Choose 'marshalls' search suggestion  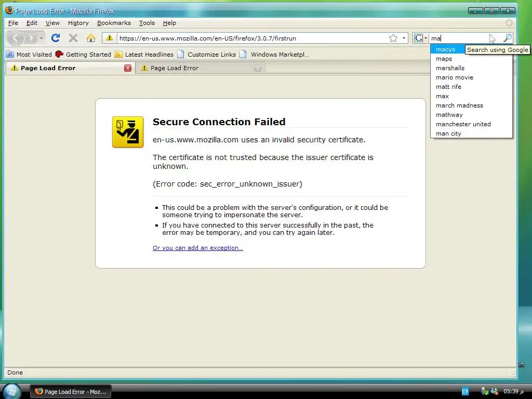pyautogui.click(x=471, y=68)
